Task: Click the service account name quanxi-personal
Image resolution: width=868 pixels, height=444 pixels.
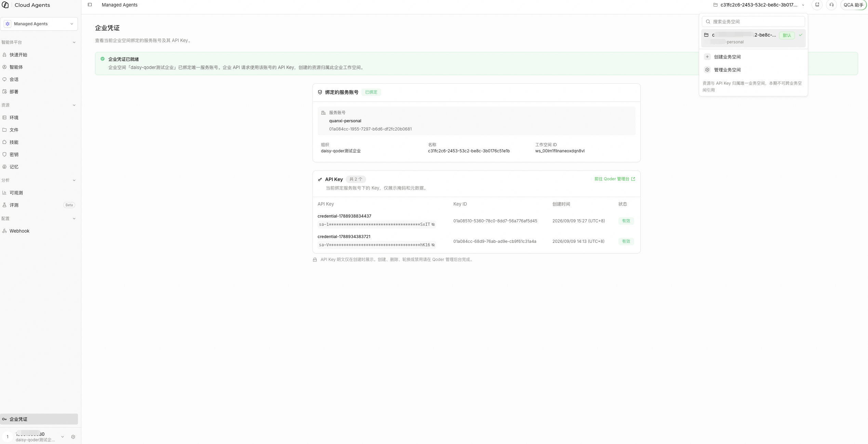Action: [x=345, y=121]
